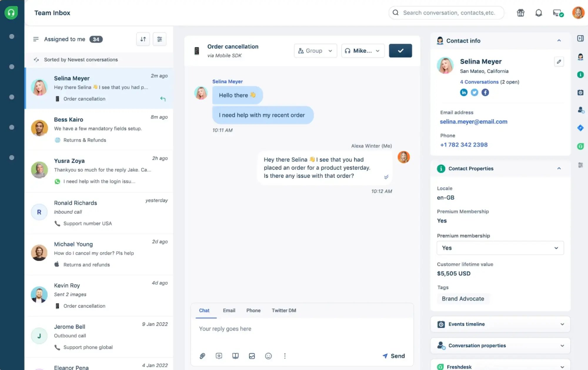This screenshot has width=588, height=370.
Task: Switch to the Email reply tab
Action: coord(229,310)
